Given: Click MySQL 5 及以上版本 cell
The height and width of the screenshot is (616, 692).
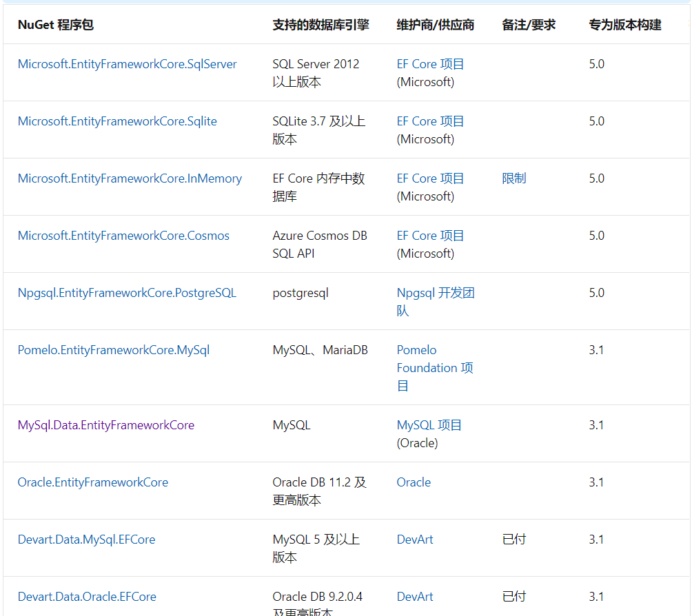Looking at the screenshot, I should 316,548.
